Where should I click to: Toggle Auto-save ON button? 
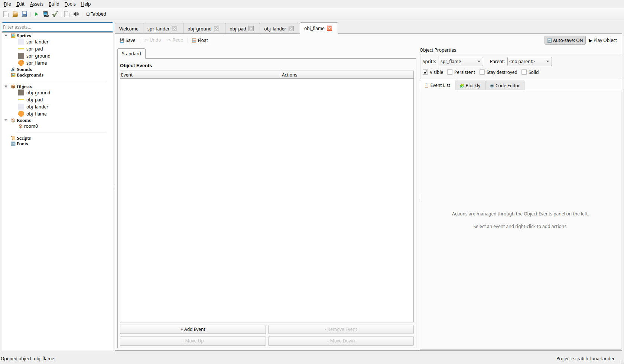click(x=565, y=40)
